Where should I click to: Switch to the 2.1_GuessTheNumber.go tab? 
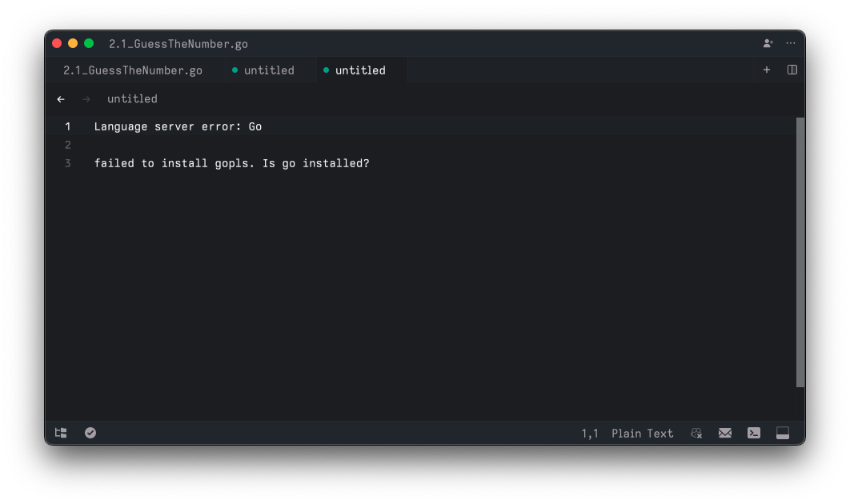132,70
